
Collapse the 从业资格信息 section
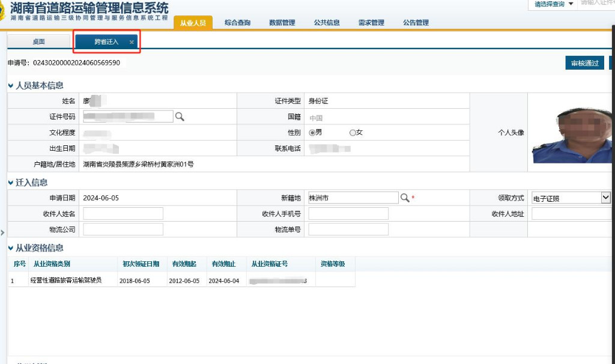pos(11,248)
